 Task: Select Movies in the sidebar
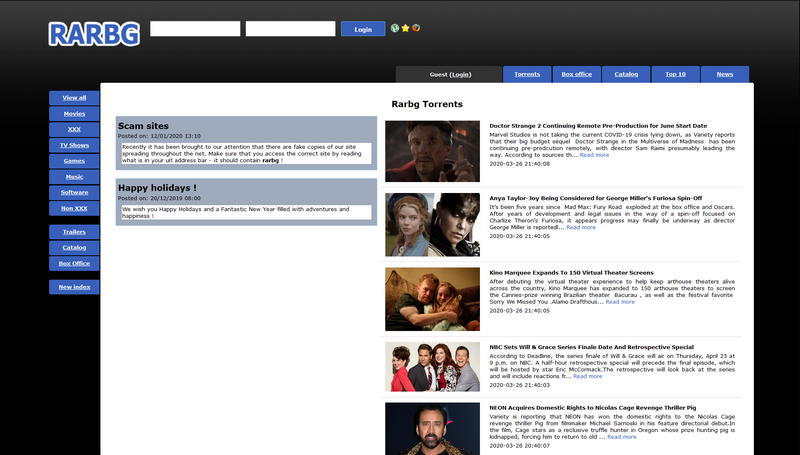pyautogui.click(x=74, y=114)
